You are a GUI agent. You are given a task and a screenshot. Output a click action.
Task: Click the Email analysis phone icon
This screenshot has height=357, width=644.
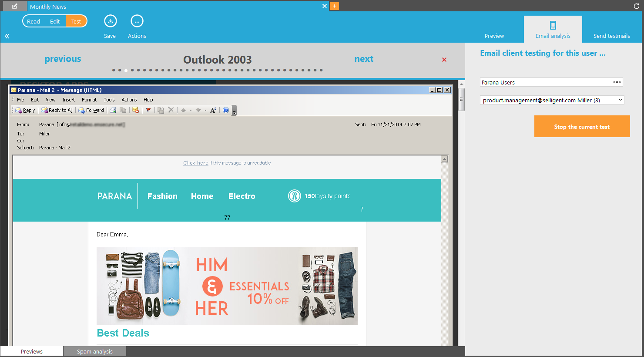[x=553, y=25]
